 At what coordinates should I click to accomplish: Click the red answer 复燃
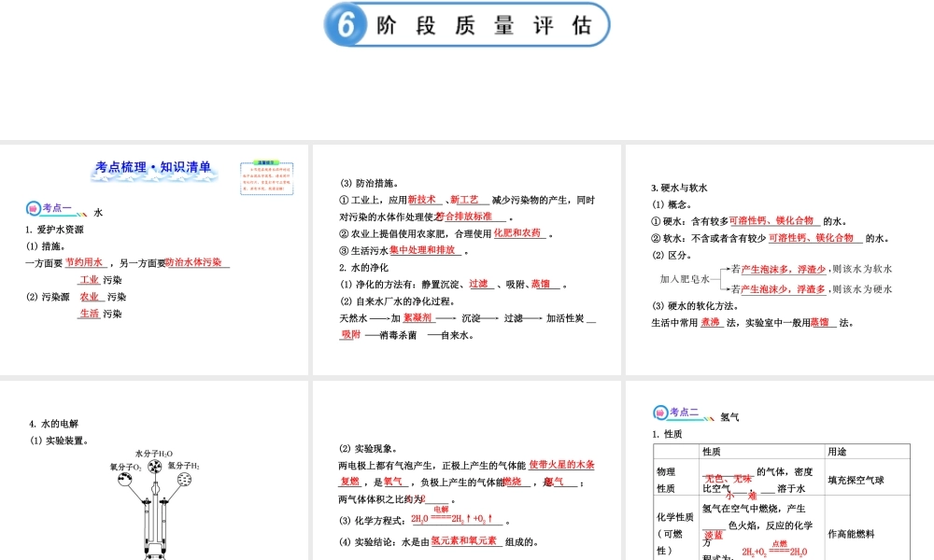(350, 482)
